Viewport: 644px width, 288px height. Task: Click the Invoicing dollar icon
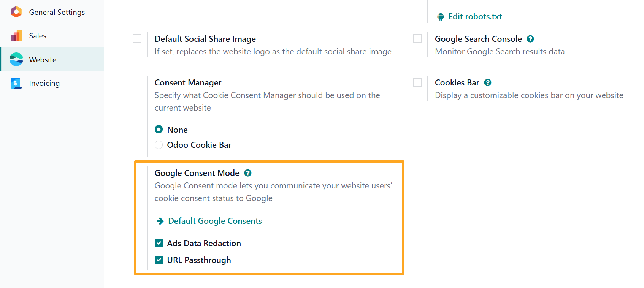click(x=16, y=83)
